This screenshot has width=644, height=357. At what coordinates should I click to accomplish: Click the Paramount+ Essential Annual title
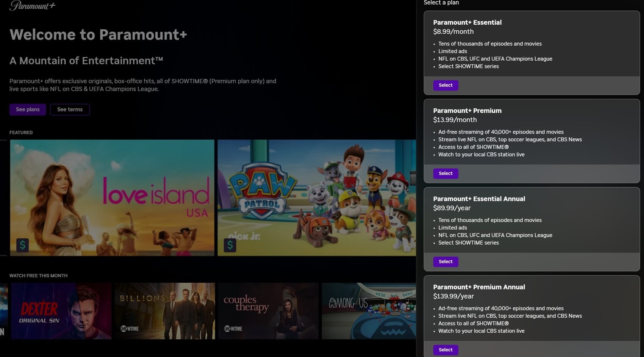coord(479,199)
